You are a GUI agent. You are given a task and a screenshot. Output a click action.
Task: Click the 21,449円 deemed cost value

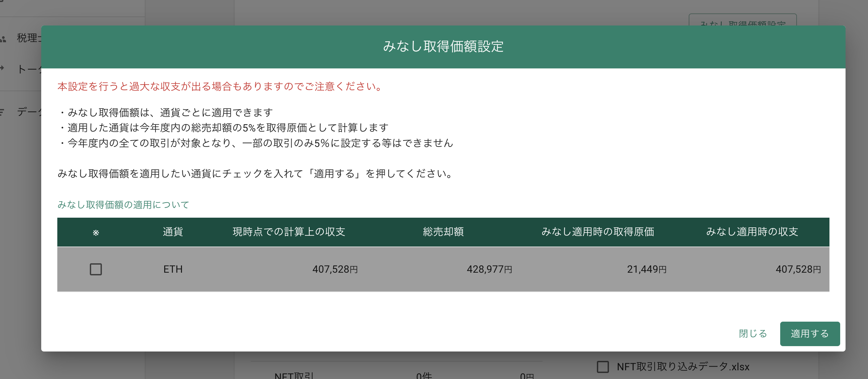tap(646, 269)
